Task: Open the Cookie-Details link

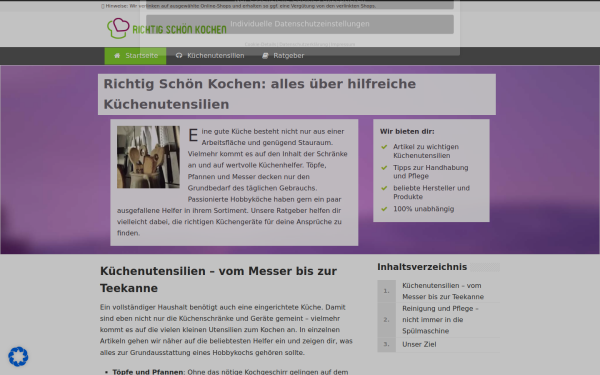Action: (261, 44)
